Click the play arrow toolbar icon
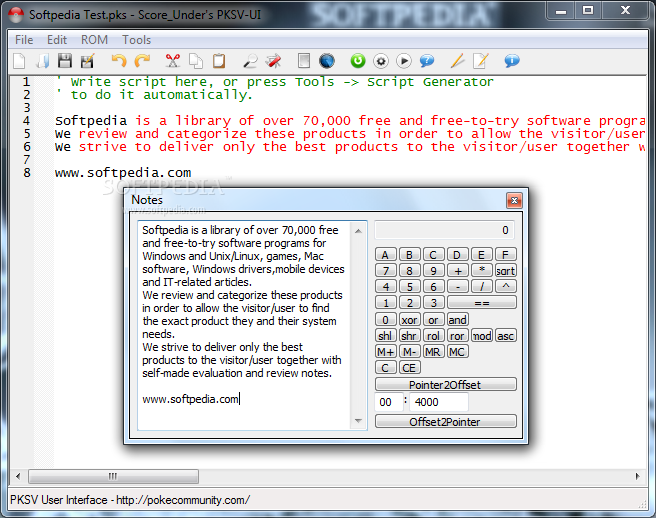Image resolution: width=656 pixels, height=518 pixels. (404, 61)
